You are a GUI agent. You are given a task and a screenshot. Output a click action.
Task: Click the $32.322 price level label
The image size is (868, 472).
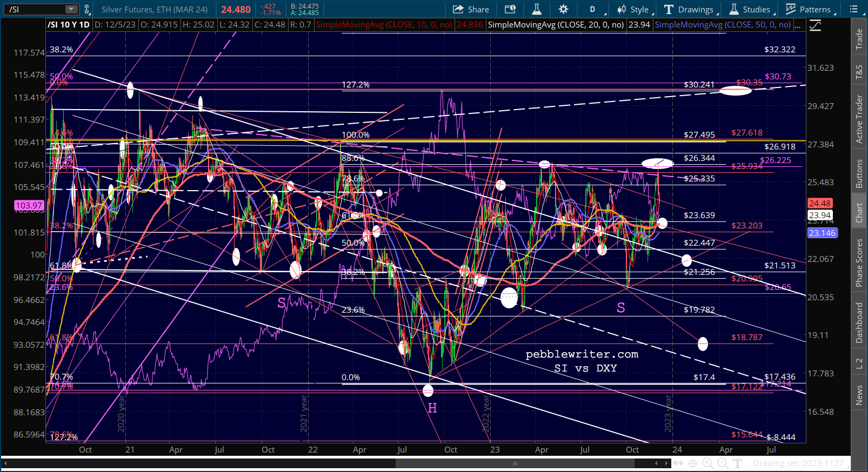(780, 50)
